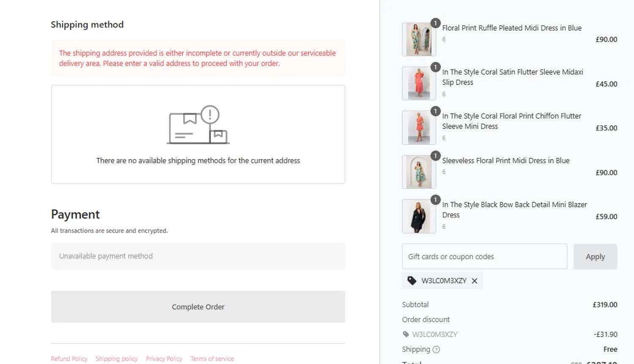Click the Subtotal £319.00 amount

(x=605, y=304)
